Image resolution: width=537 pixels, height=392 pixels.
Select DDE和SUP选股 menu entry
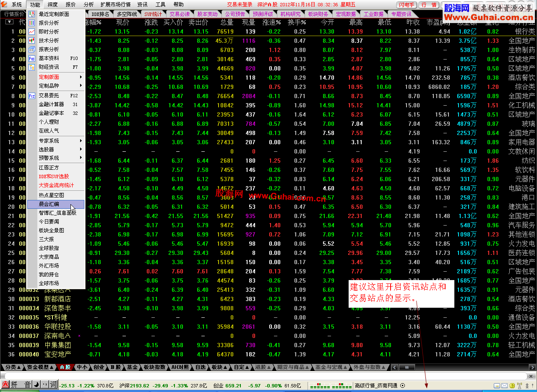[x=55, y=177]
